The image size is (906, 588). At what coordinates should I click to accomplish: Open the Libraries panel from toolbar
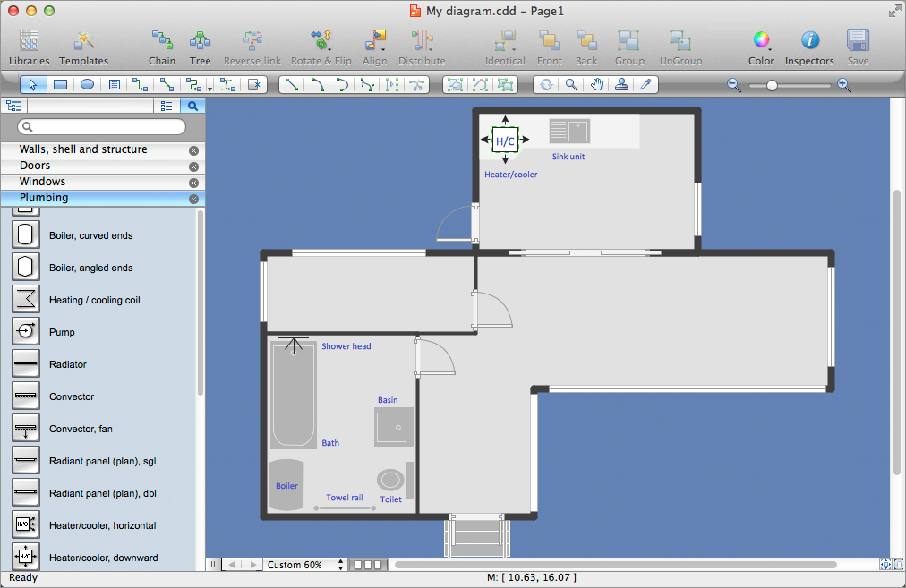tap(29, 47)
